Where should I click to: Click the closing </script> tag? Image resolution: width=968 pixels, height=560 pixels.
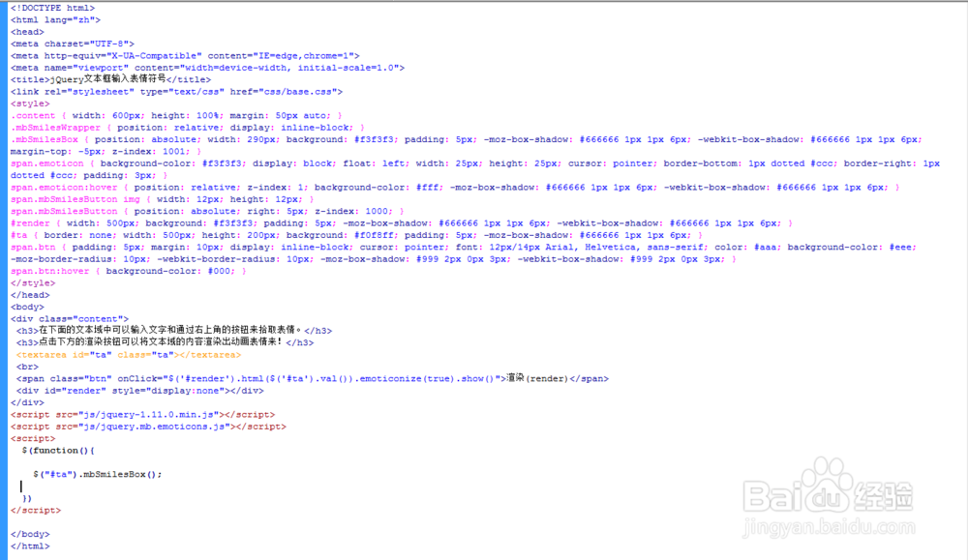[x=36, y=511]
